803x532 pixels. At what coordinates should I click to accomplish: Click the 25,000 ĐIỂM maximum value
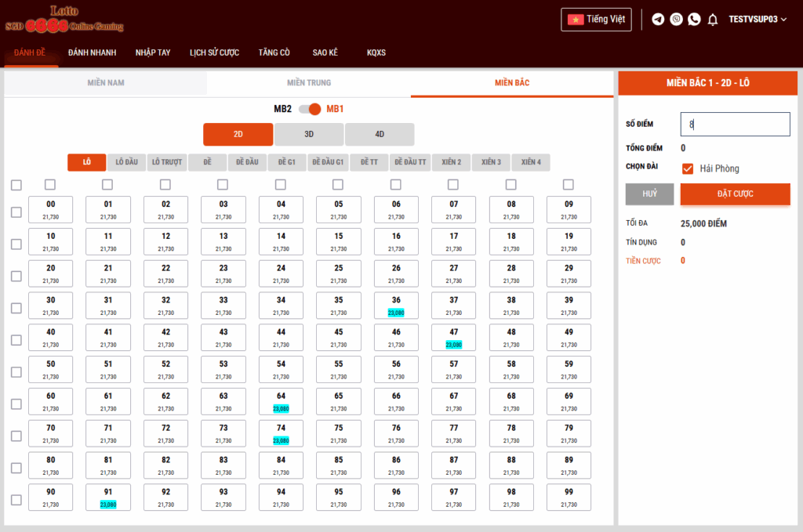click(703, 223)
